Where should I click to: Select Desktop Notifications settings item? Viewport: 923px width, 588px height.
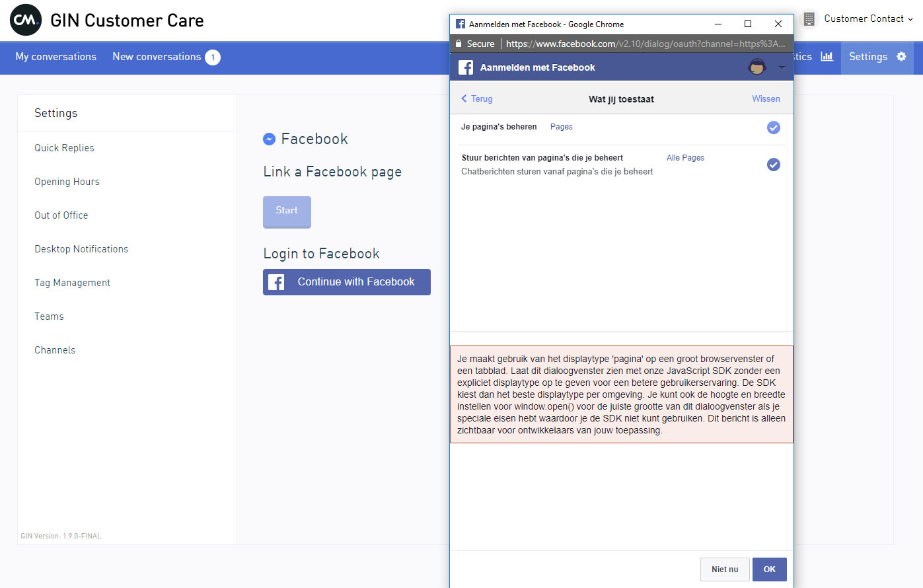click(81, 249)
